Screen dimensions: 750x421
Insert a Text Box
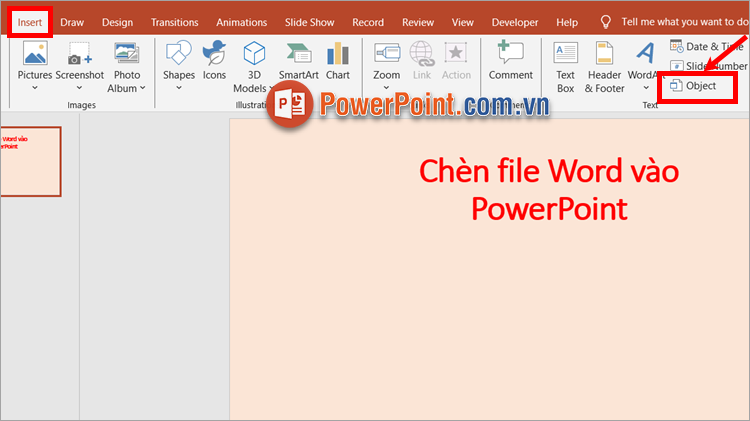click(x=565, y=66)
